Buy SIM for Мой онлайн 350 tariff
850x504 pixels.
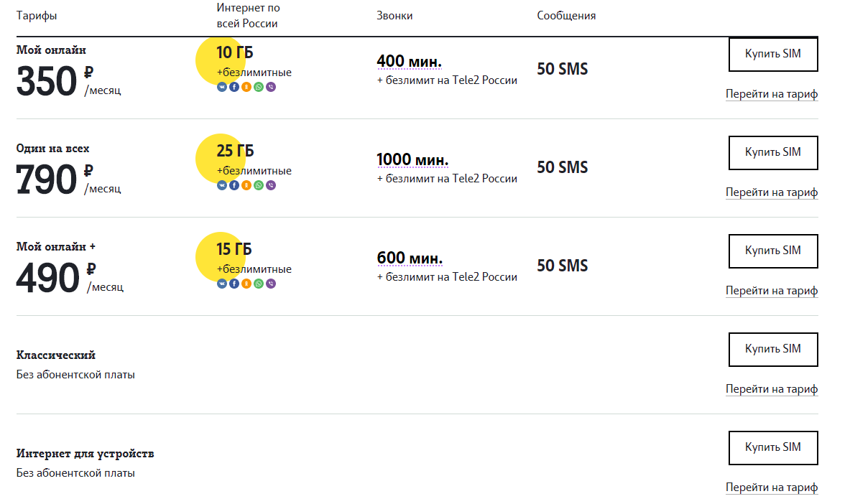click(773, 54)
